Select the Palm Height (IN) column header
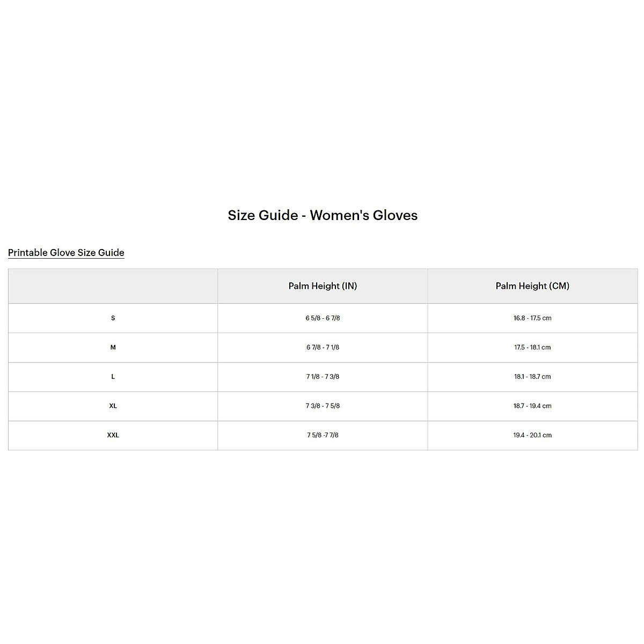 click(323, 286)
